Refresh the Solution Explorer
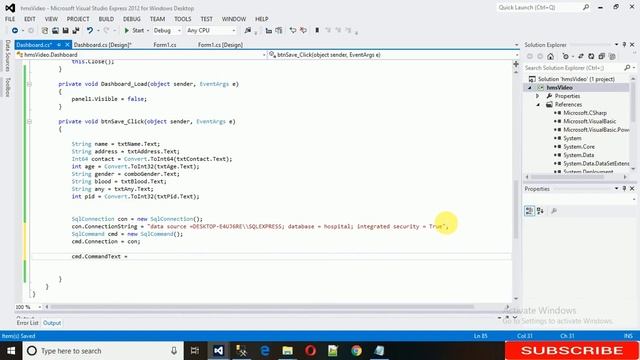 click(x=591, y=56)
